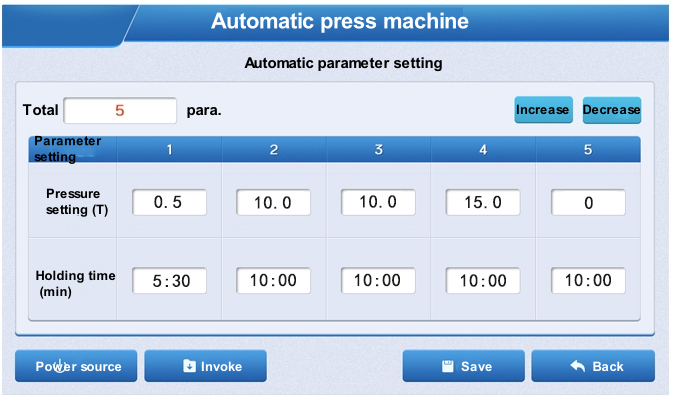Image resolution: width=676 pixels, height=397 pixels.
Task: Edit pressure setting 15.0 for step 4
Action: pos(483,202)
